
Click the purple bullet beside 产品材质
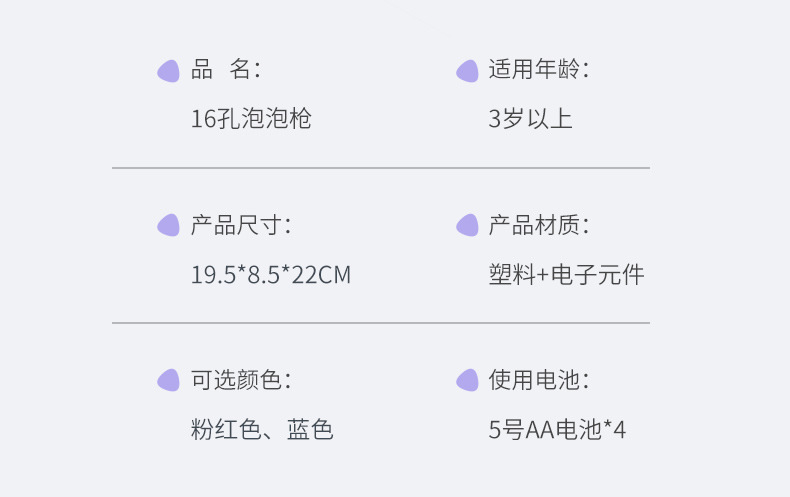[x=467, y=226]
